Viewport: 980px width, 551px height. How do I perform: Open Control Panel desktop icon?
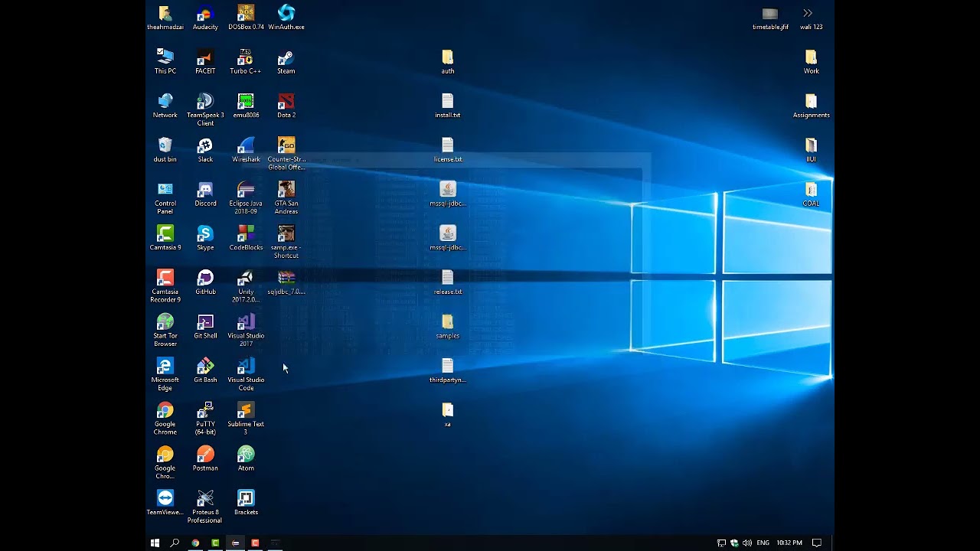click(x=165, y=198)
